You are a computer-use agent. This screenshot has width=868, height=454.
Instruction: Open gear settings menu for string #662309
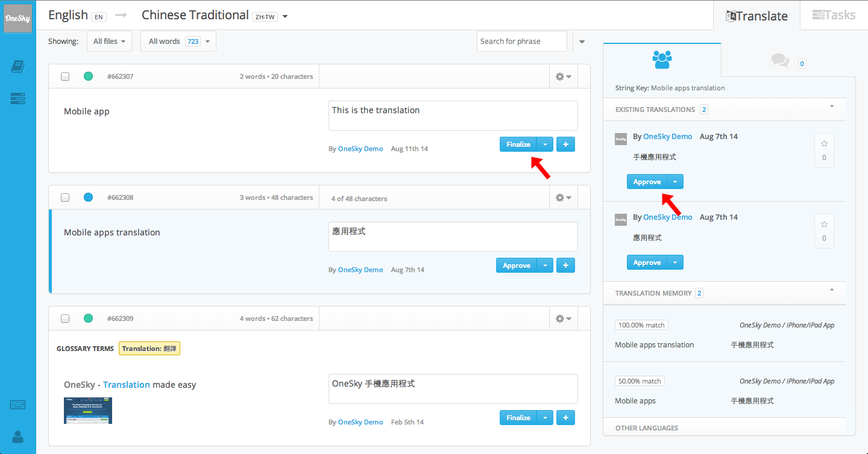(x=563, y=319)
